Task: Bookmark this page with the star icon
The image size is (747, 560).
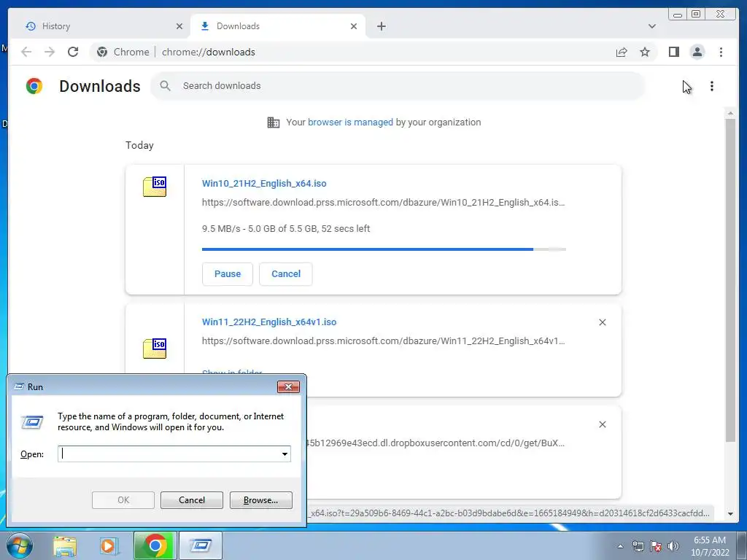Action: pos(645,52)
